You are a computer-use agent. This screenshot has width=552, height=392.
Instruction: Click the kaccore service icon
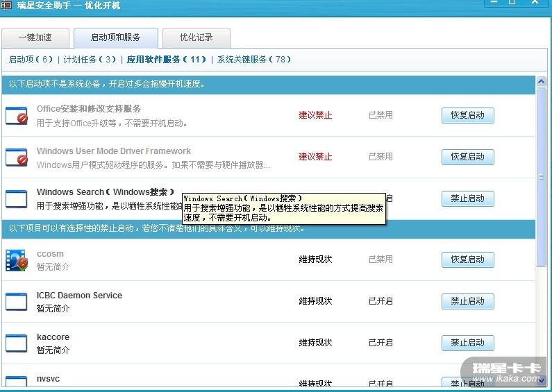pos(17,343)
